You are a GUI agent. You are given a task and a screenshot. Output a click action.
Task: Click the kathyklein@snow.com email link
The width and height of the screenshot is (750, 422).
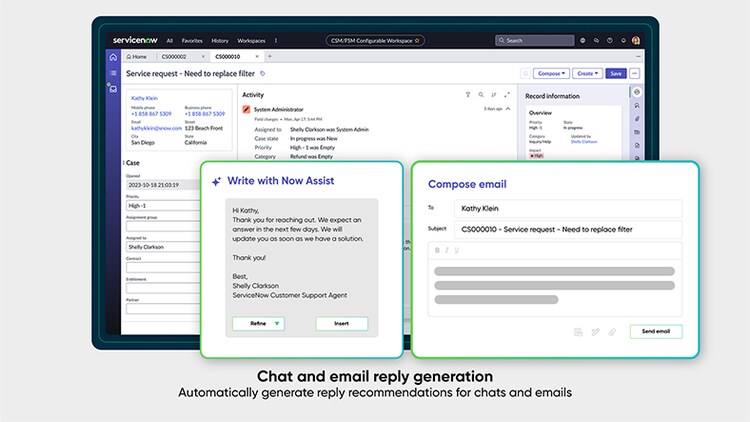tap(156, 128)
